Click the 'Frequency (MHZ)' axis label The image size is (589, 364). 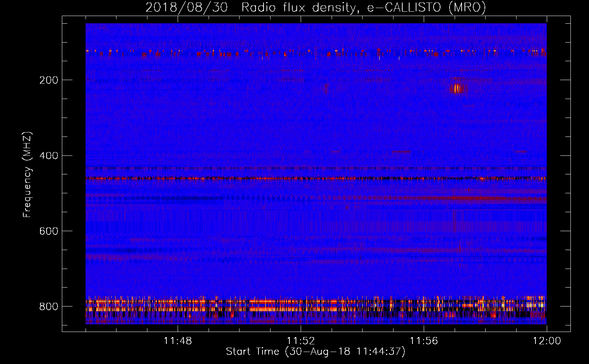(27, 175)
